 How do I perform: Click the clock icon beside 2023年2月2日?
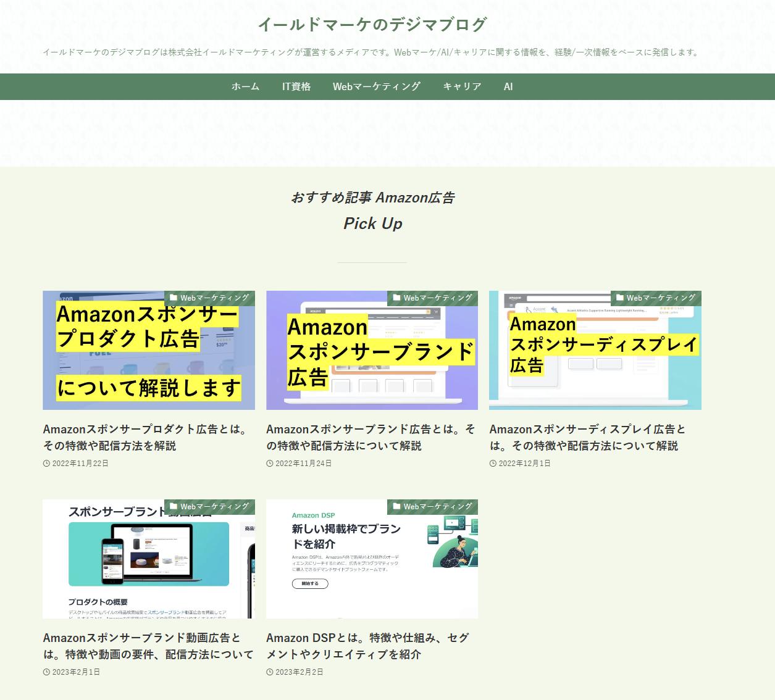tap(270, 672)
